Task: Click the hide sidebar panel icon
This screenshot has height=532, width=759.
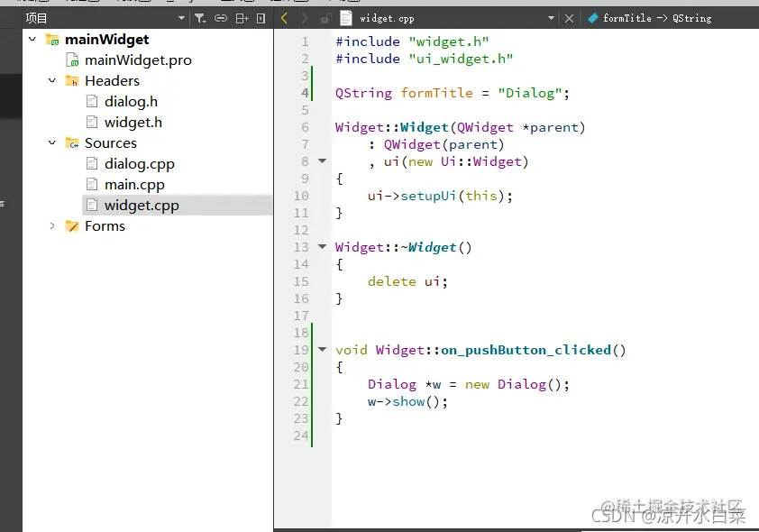Action: 261,18
